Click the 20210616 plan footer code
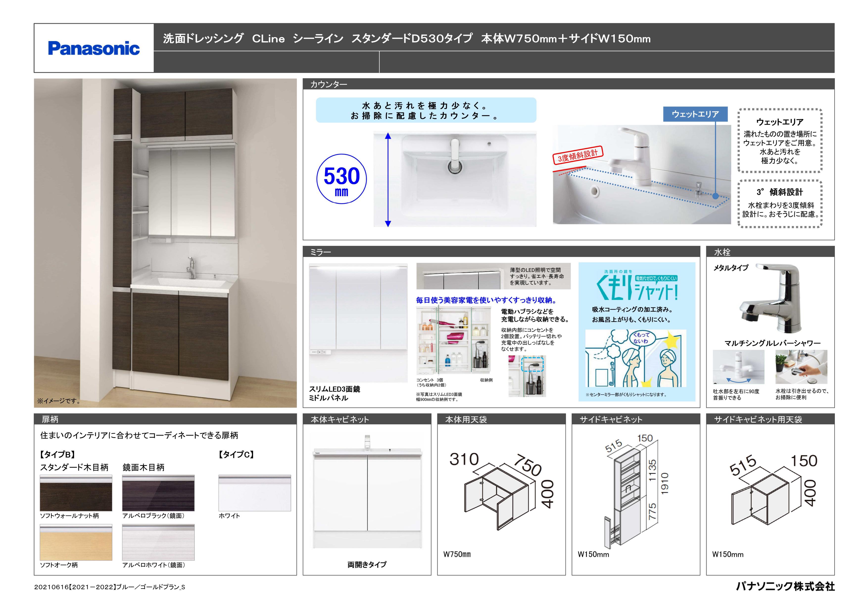This screenshot has height=613, width=868. 110,587
